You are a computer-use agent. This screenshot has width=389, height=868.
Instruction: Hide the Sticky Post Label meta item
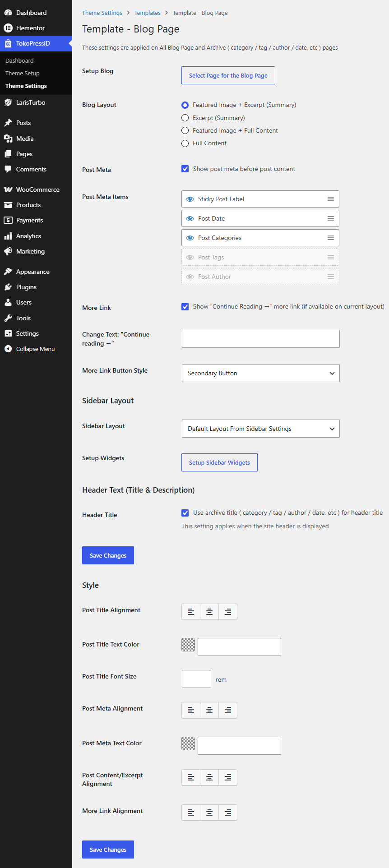click(190, 199)
